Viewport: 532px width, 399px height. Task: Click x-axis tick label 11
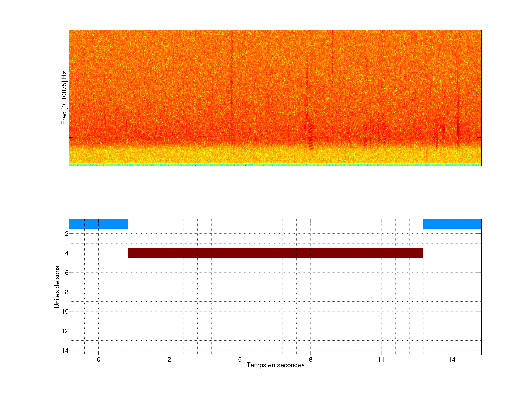tap(381, 359)
